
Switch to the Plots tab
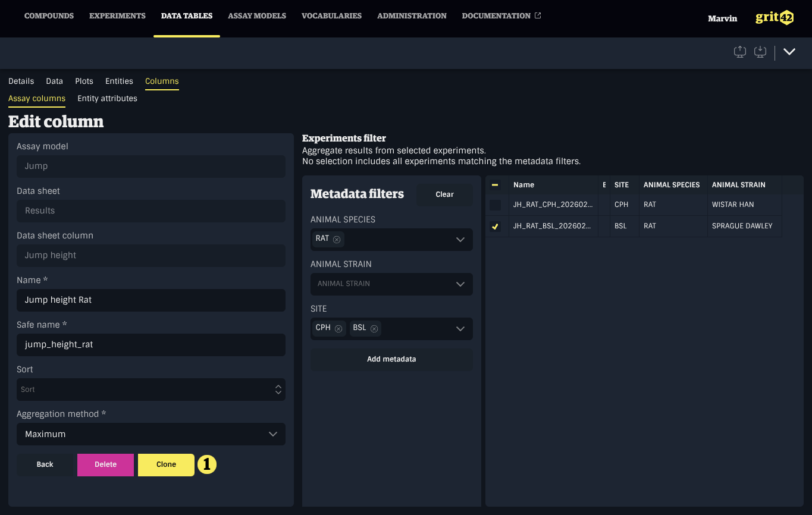click(x=84, y=81)
